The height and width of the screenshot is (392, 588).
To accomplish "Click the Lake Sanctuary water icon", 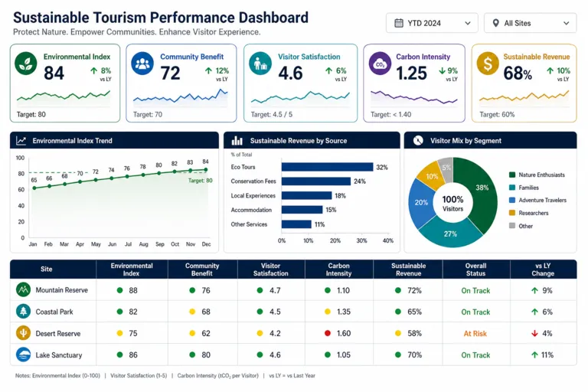I will pos(23,354).
